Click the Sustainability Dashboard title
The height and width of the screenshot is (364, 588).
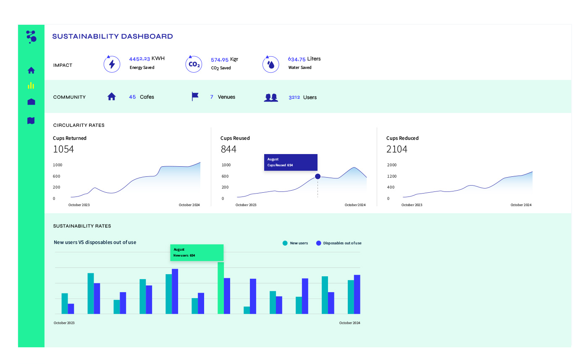(x=113, y=37)
